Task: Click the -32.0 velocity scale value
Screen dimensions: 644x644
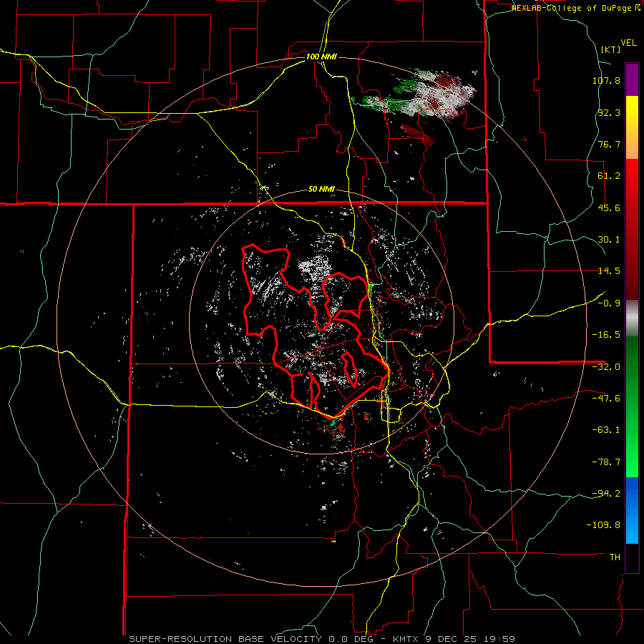Action: pyautogui.click(x=606, y=367)
